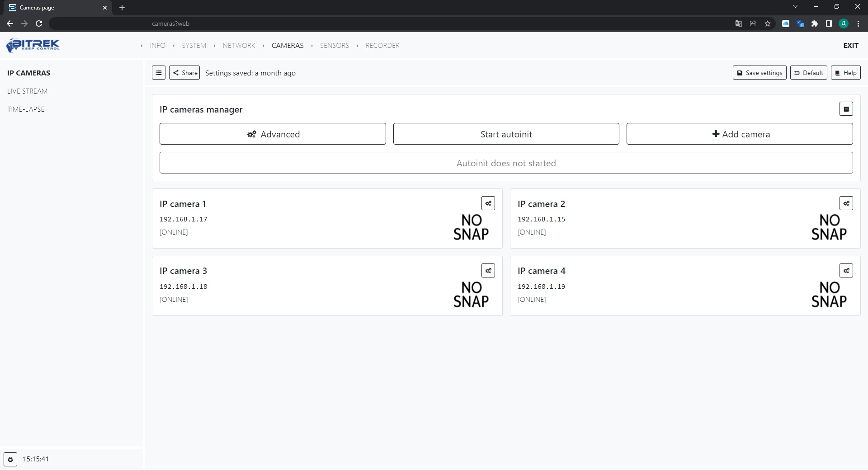Viewport: 868px width, 470px height.
Task: Click the Save settings button
Action: pos(759,73)
